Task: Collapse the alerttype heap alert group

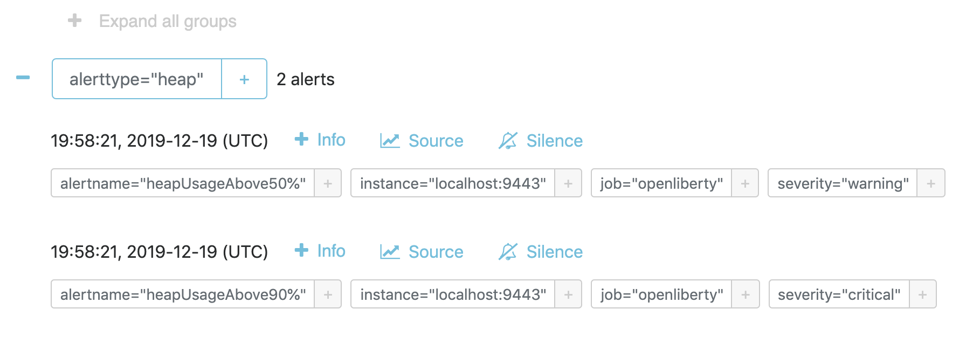Action: click(23, 78)
